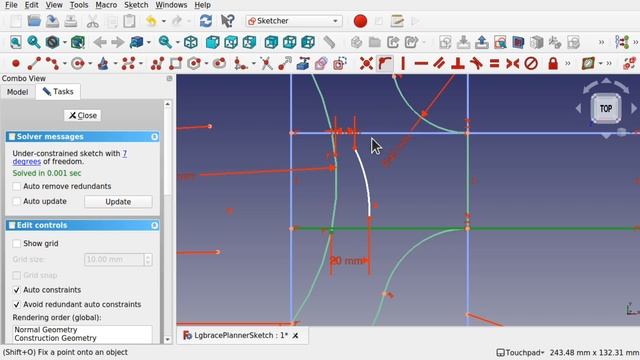Select the Create Slot tool

coord(219,63)
